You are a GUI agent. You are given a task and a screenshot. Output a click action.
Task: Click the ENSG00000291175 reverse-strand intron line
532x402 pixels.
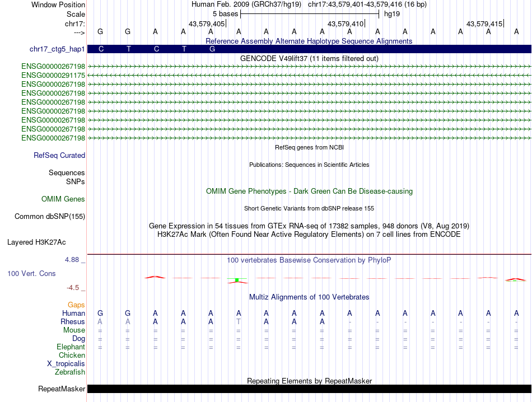click(x=309, y=76)
